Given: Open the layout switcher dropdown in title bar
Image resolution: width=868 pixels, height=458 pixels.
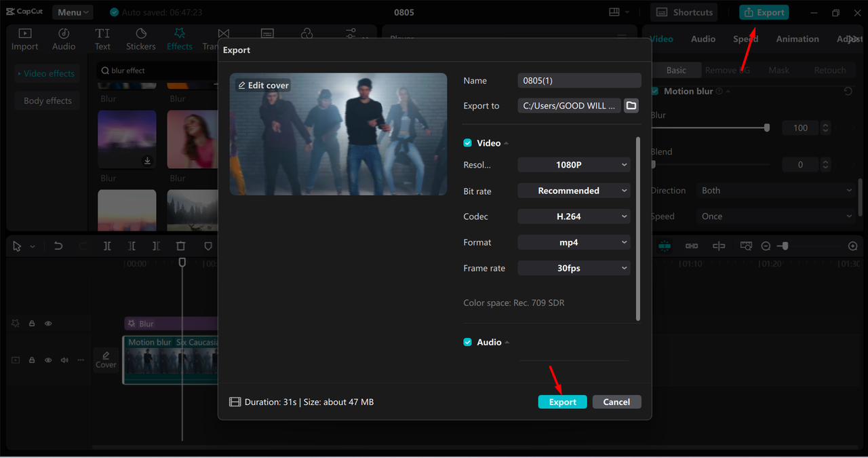Looking at the screenshot, I should tap(619, 12).
